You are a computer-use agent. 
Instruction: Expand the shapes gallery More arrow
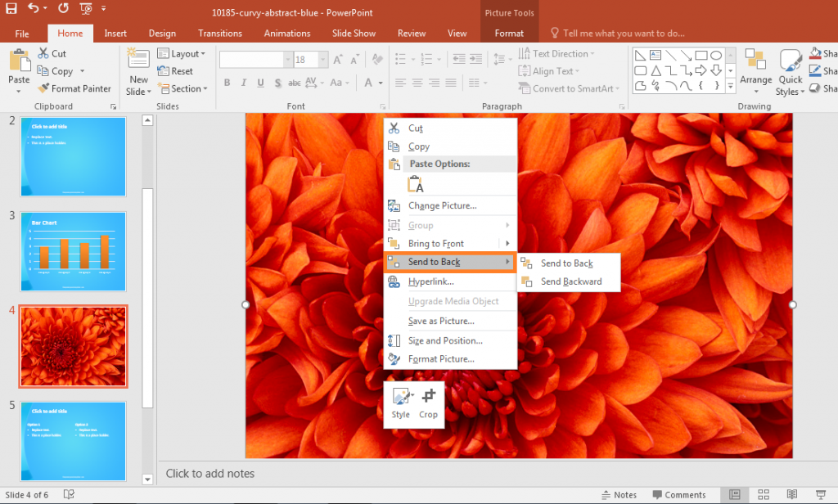(731, 86)
